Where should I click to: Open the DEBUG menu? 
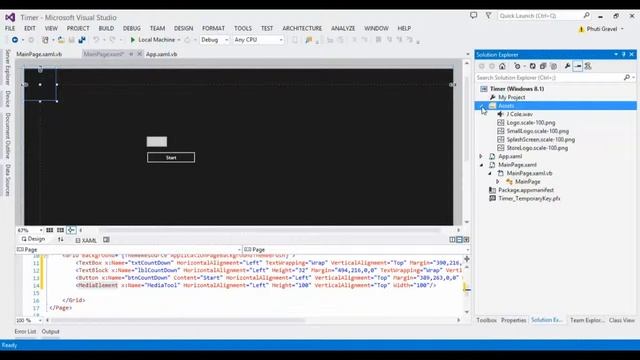pos(131,28)
